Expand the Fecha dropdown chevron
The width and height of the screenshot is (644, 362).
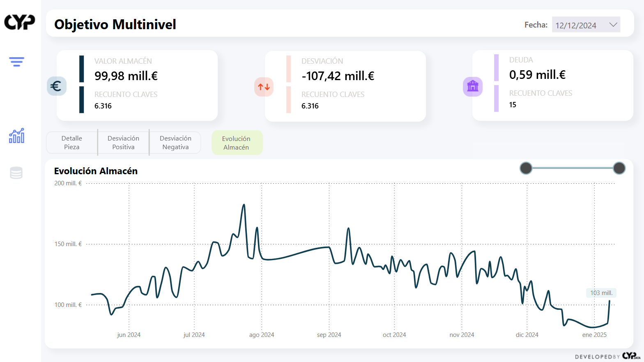tap(613, 25)
